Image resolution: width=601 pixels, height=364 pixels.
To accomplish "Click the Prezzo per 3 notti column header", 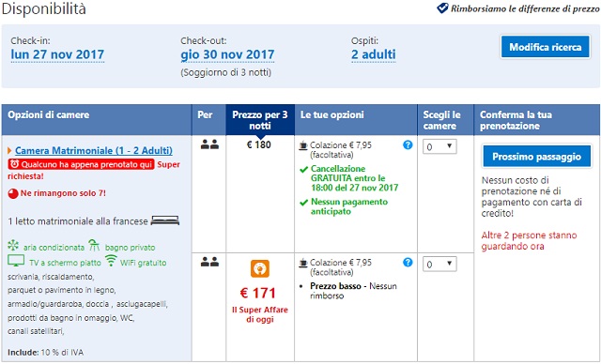I will click(x=260, y=120).
